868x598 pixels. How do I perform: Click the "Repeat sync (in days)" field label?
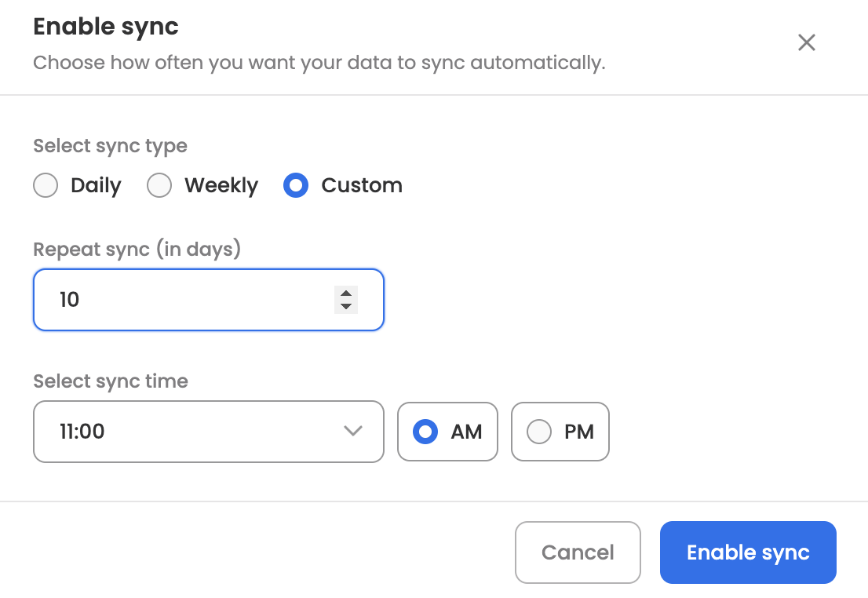coord(137,250)
